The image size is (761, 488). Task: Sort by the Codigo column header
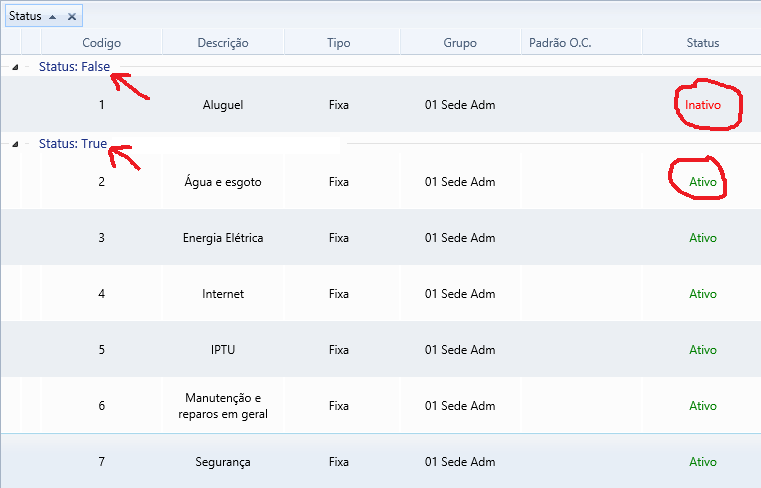click(101, 43)
